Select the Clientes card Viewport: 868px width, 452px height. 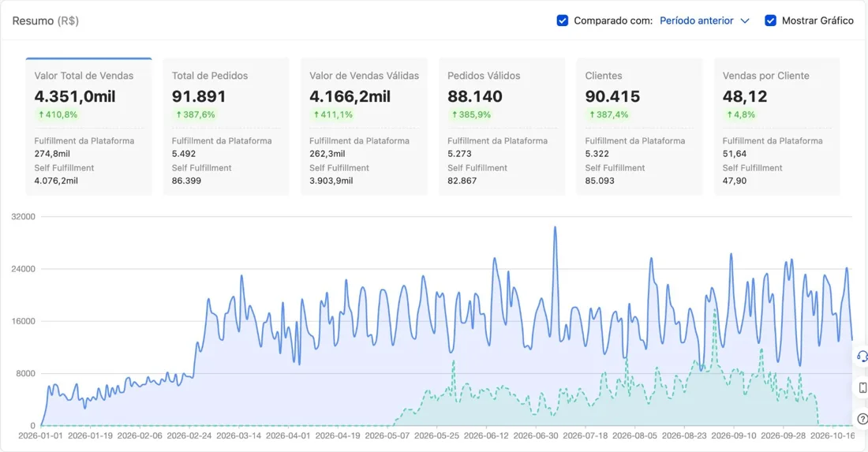pos(639,127)
